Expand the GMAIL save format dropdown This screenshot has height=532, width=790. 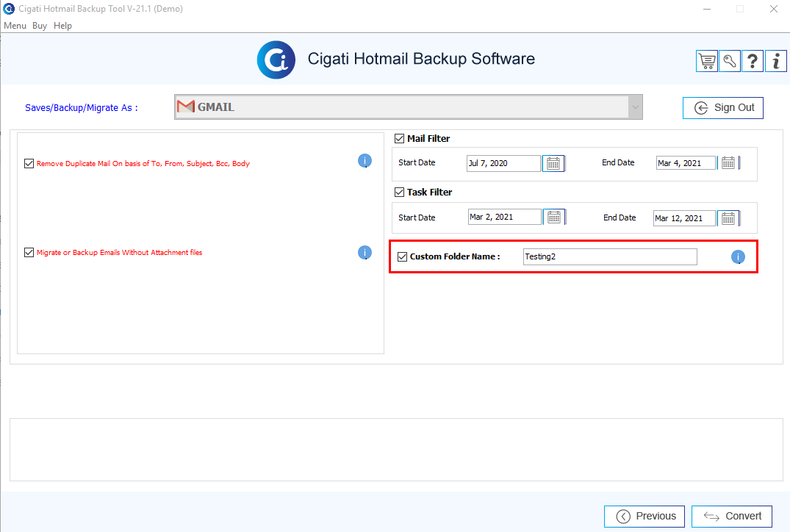click(x=636, y=107)
